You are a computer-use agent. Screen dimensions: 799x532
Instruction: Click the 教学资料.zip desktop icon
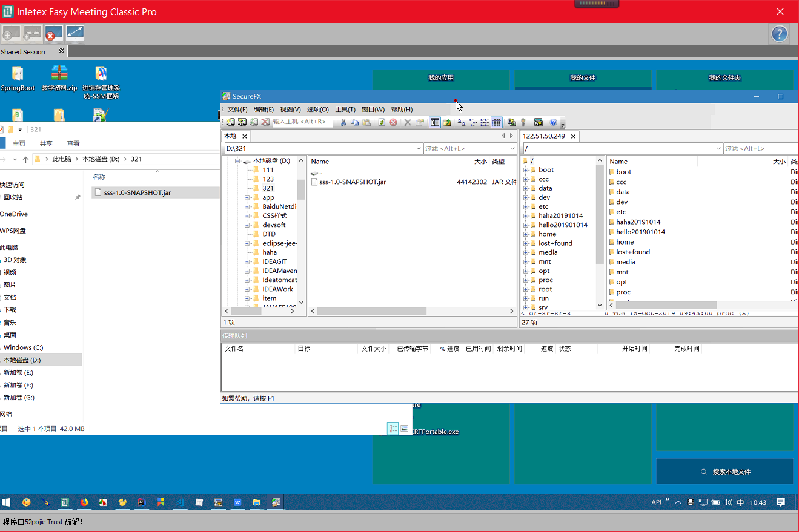[x=59, y=79]
